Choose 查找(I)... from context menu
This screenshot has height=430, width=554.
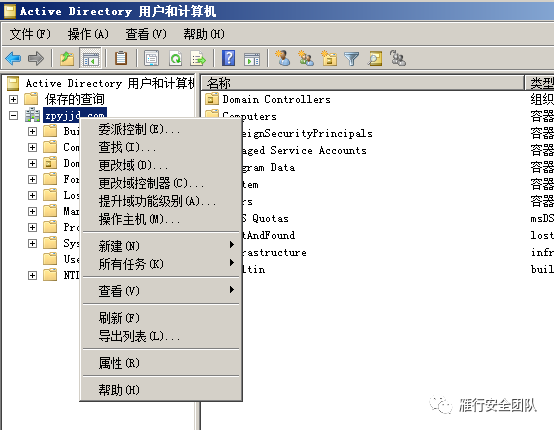pyautogui.click(x=161, y=147)
